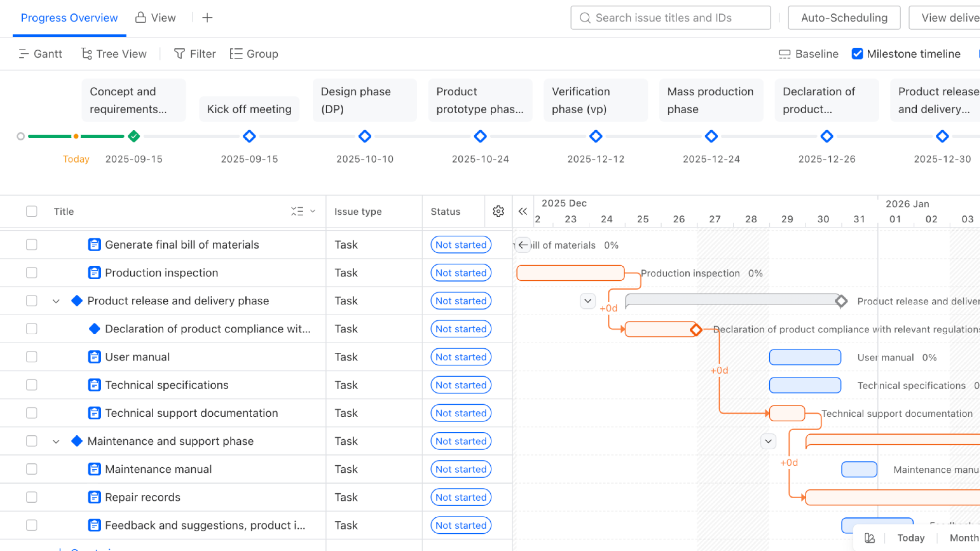Open the Filter options
Viewport: 980px width, 551px height.
point(195,54)
